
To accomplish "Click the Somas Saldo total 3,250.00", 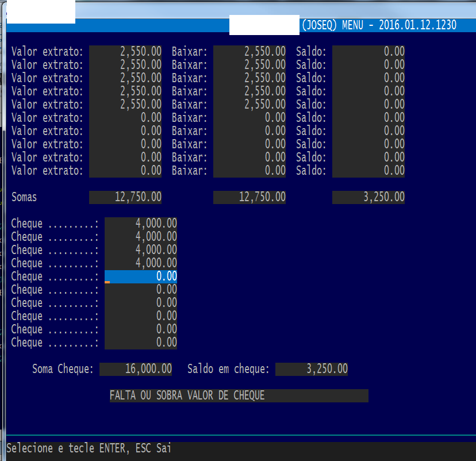I will tap(368, 197).
